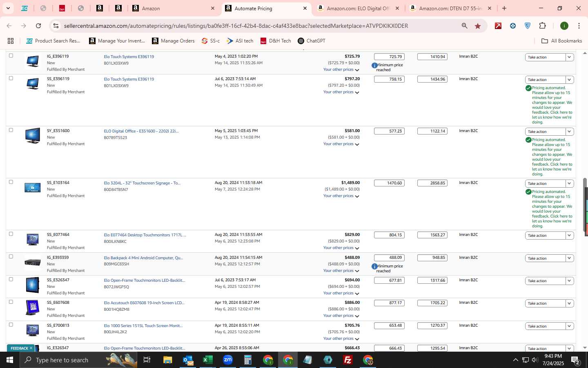Check the box for SS_E607608 row

pyautogui.click(x=11, y=302)
